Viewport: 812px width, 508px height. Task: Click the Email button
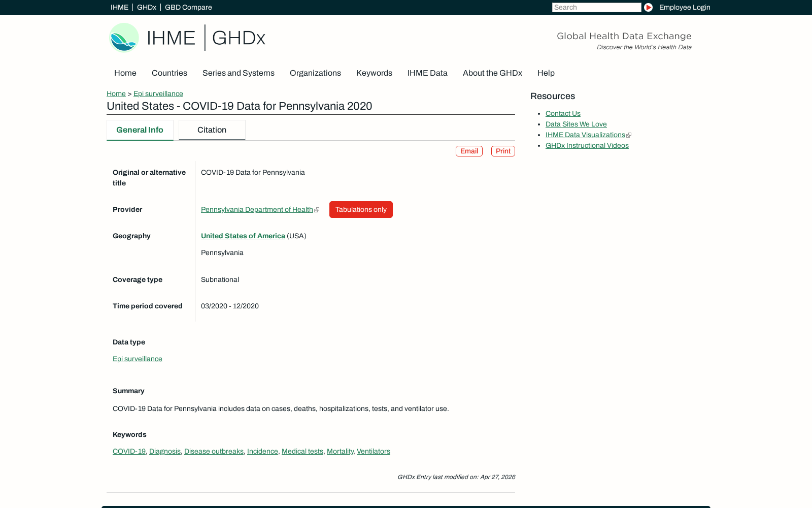[x=469, y=151]
